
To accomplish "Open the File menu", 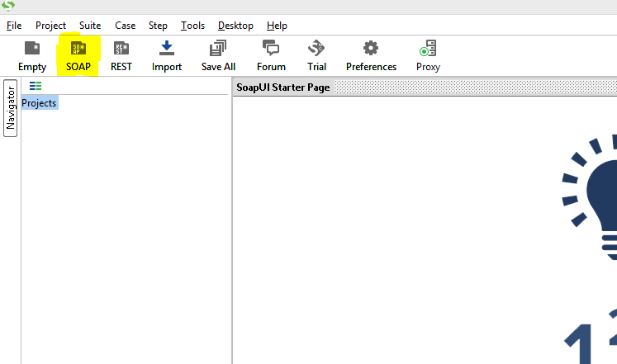I will tap(14, 26).
